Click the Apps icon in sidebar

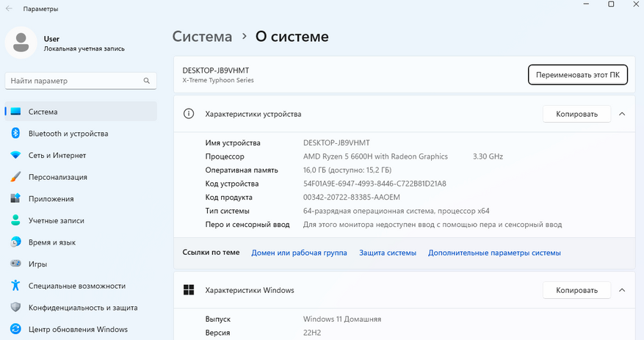[x=15, y=198]
